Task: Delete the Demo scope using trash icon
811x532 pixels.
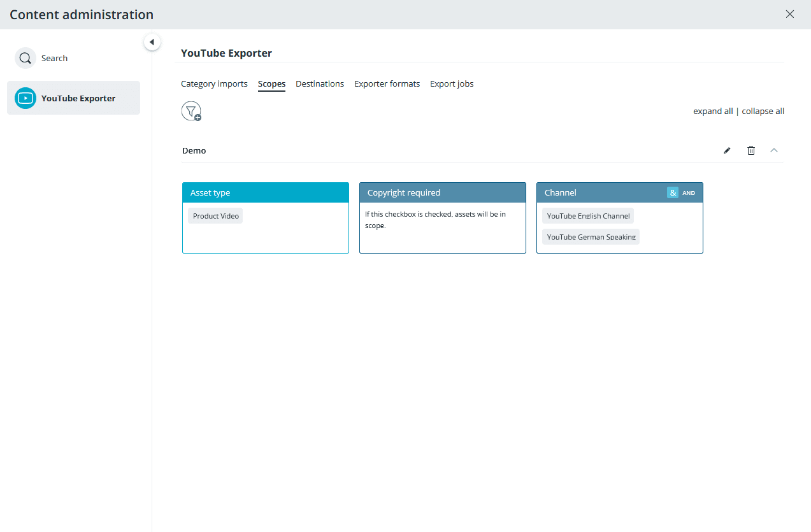Action: [751, 150]
